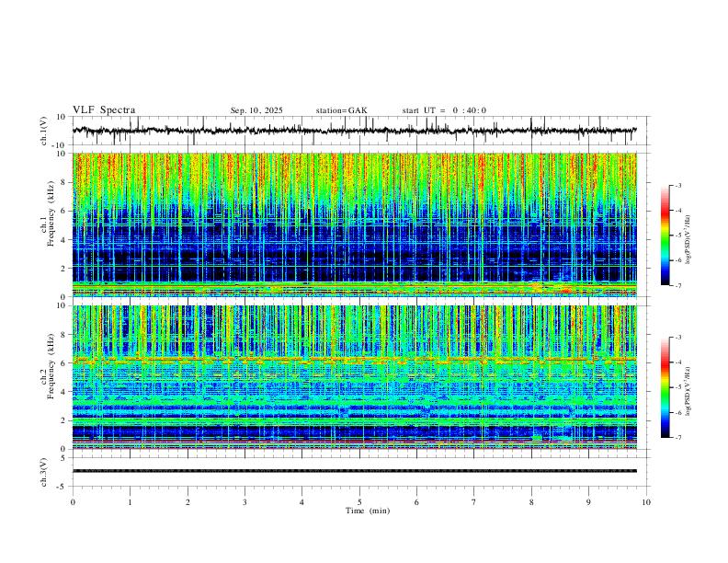728x563 pixels.
Task: Click the flat ch.3 voltage trace
Action: 354,471
